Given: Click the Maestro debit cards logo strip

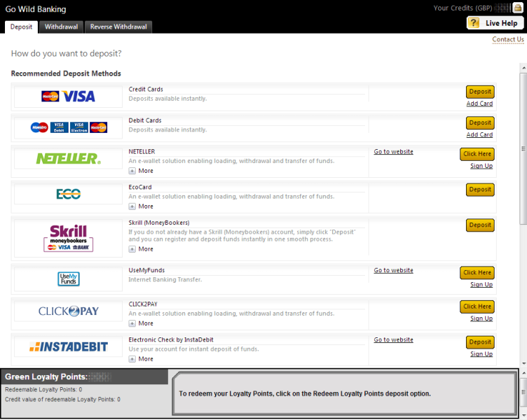Looking at the screenshot, I should coord(69,127).
